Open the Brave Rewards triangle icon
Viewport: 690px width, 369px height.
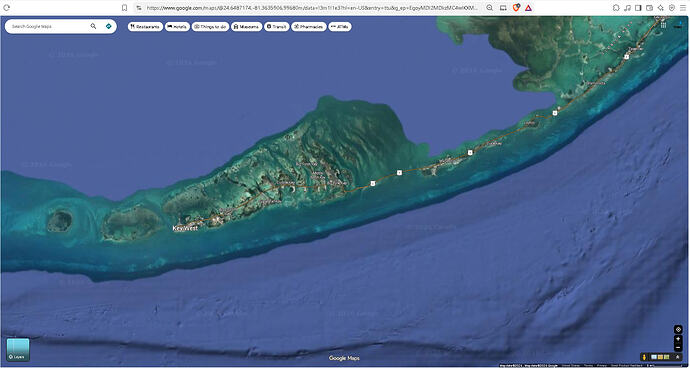(x=528, y=7)
